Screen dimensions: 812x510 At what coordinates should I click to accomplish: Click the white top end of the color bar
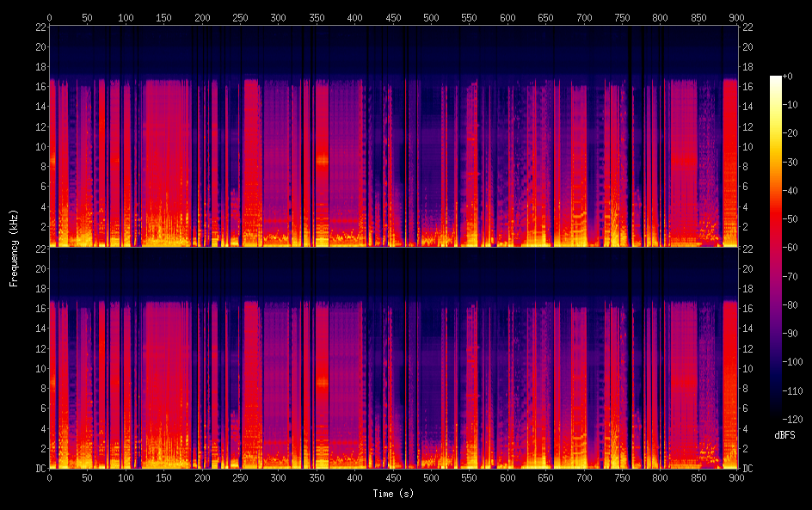pyautogui.click(x=776, y=79)
